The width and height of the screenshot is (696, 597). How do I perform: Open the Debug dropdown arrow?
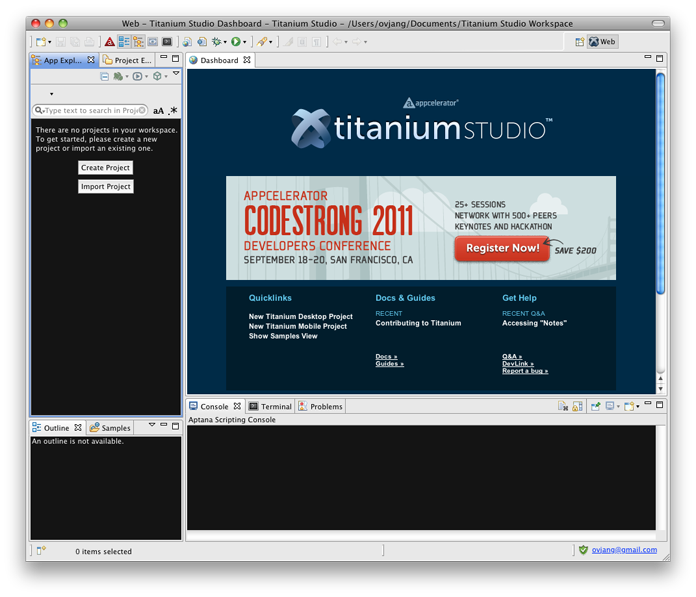(x=225, y=42)
